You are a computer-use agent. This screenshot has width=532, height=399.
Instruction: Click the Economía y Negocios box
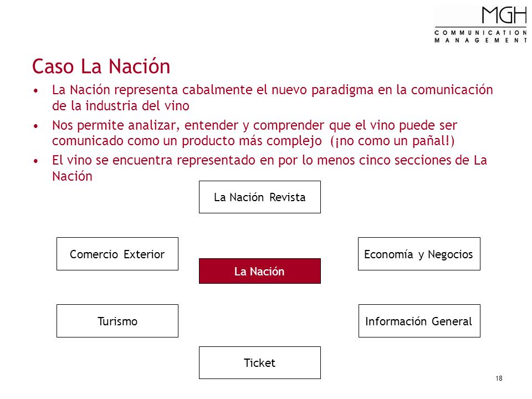tap(419, 254)
